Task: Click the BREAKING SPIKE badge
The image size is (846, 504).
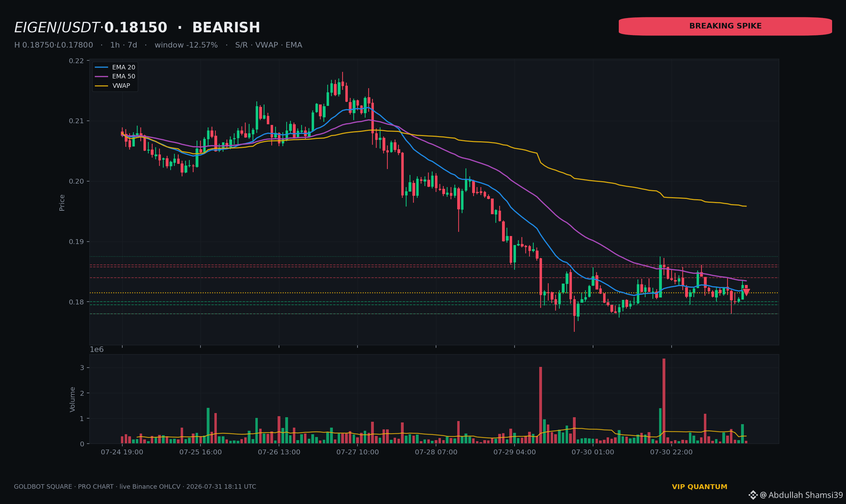Action: [725, 26]
